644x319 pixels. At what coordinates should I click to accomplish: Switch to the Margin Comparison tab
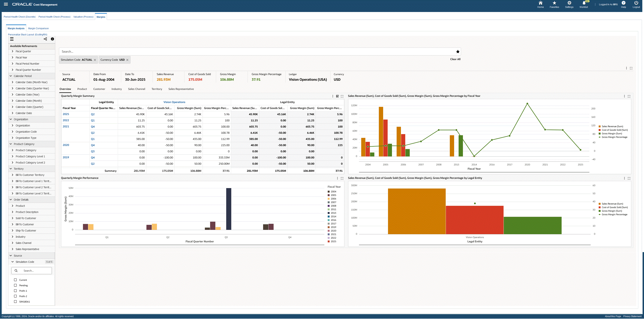pos(38,28)
